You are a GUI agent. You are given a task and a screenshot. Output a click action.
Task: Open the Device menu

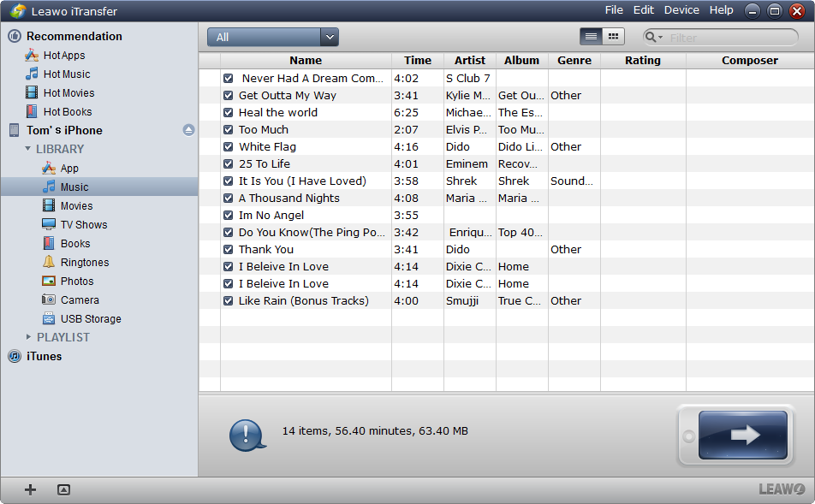[681, 10]
